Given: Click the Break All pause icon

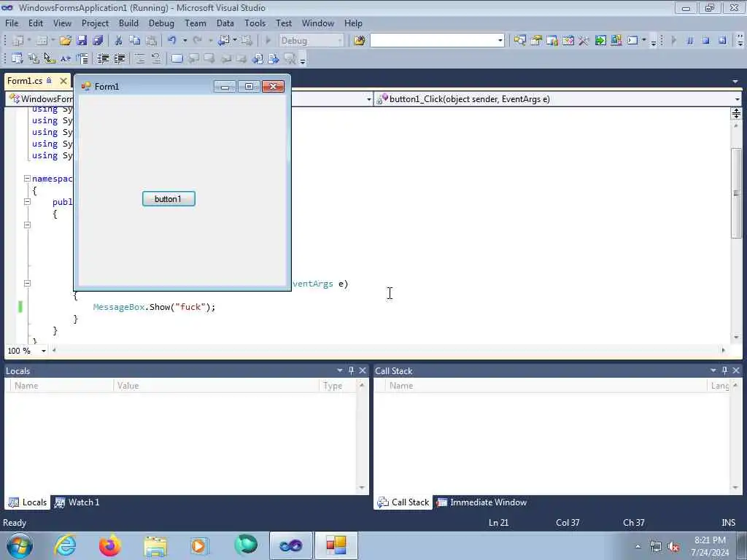Looking at the screenshot, I should (x=690, y=41).
